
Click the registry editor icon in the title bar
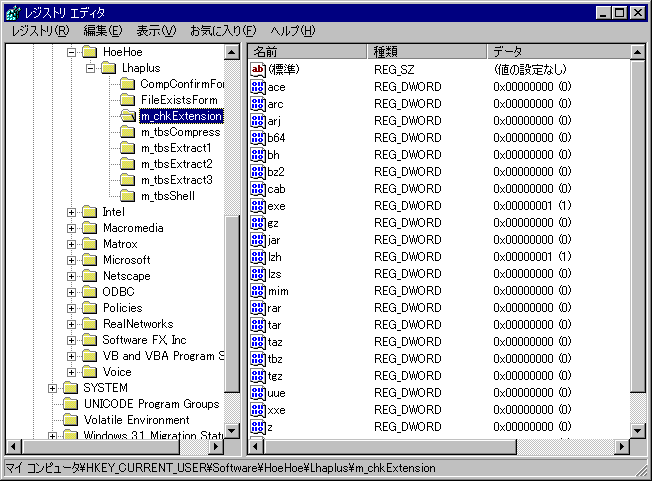click(12, 12)
